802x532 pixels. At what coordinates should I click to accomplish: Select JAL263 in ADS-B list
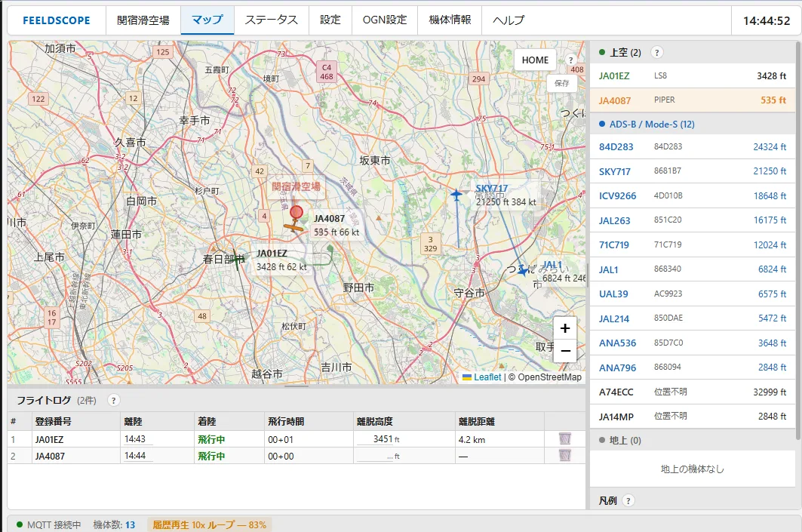693,220
